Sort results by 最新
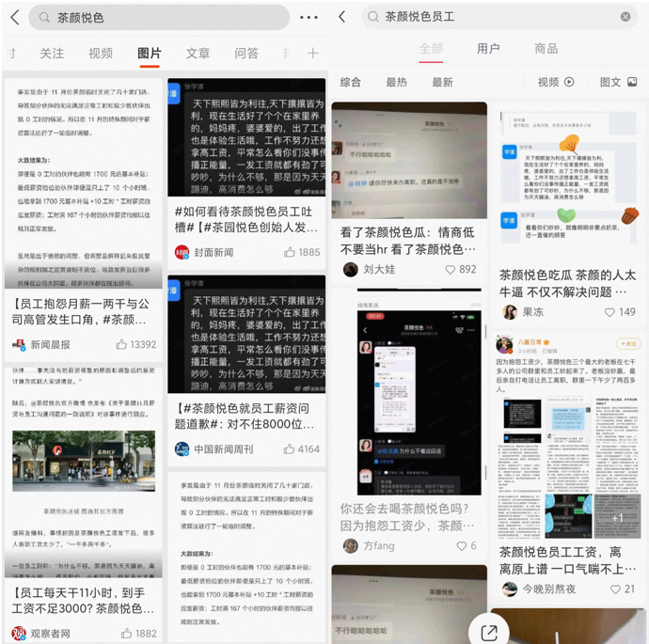 pos(442,82)
